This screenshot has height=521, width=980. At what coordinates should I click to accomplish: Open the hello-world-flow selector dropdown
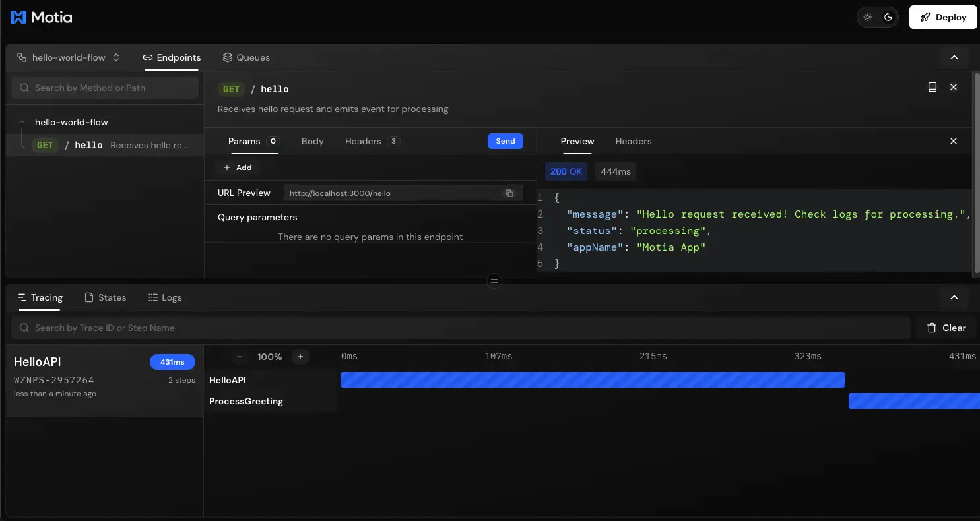(x=69, y=57)
